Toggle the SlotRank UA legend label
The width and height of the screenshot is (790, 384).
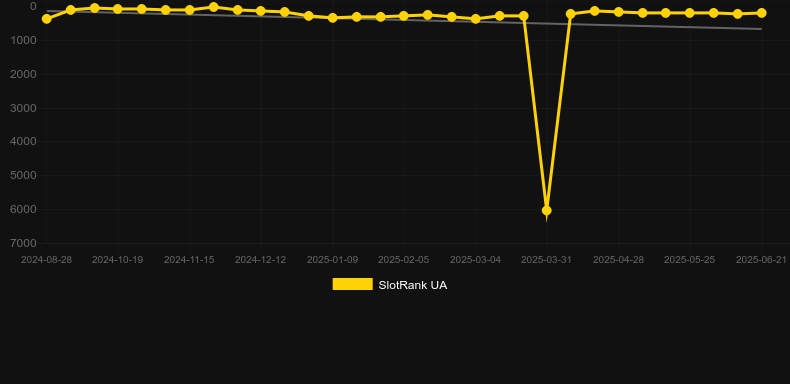tap(413, 285)
